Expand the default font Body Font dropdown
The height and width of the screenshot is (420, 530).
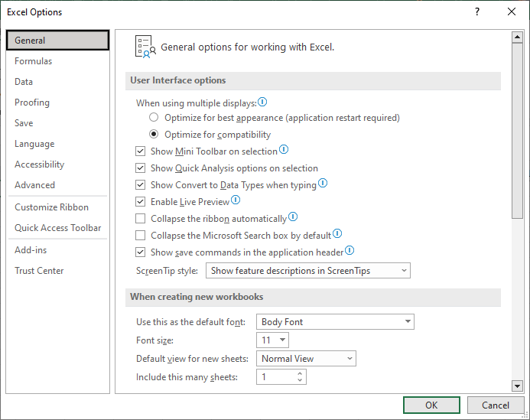[x=335, y=321]
